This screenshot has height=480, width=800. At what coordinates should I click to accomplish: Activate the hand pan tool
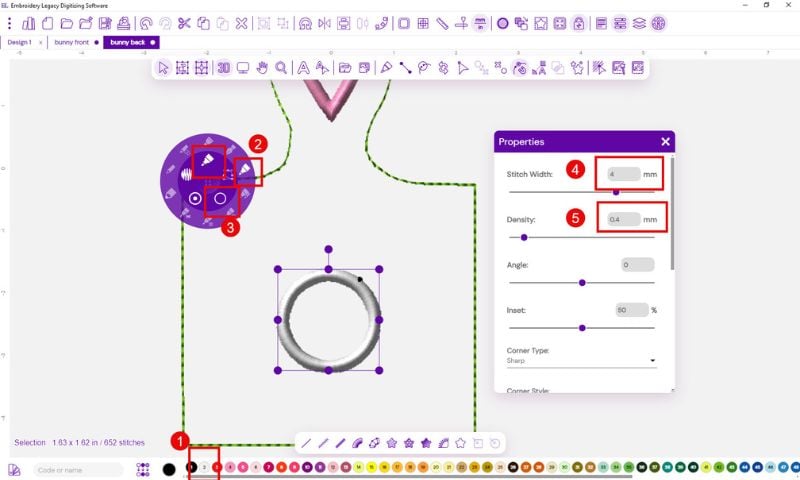click(x=262, y=68)
